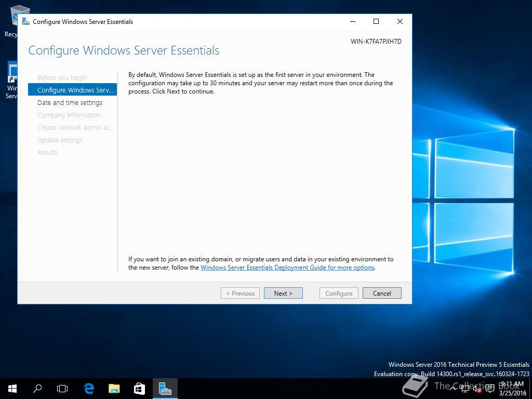Image resolution: width=532 pixels, height=399 pixels.
Task: Cancel the configuration wizard
Action: 382,293
